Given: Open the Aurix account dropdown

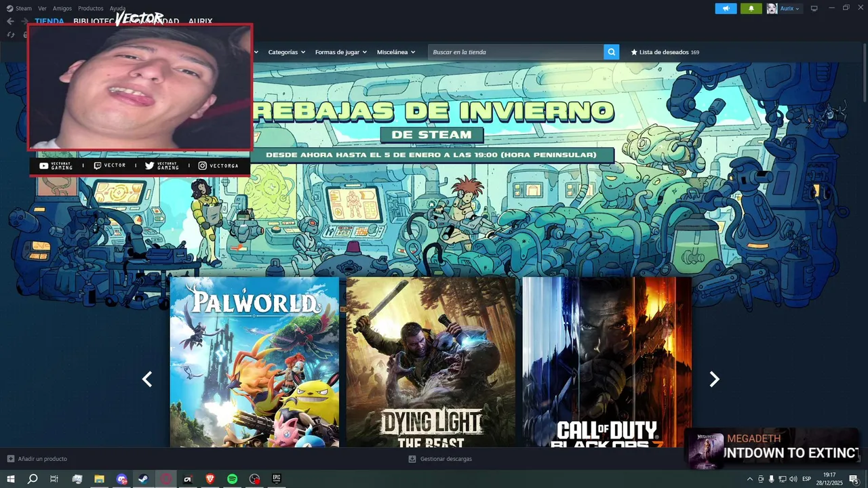Looking at the screenshot, I should [790, 9].
